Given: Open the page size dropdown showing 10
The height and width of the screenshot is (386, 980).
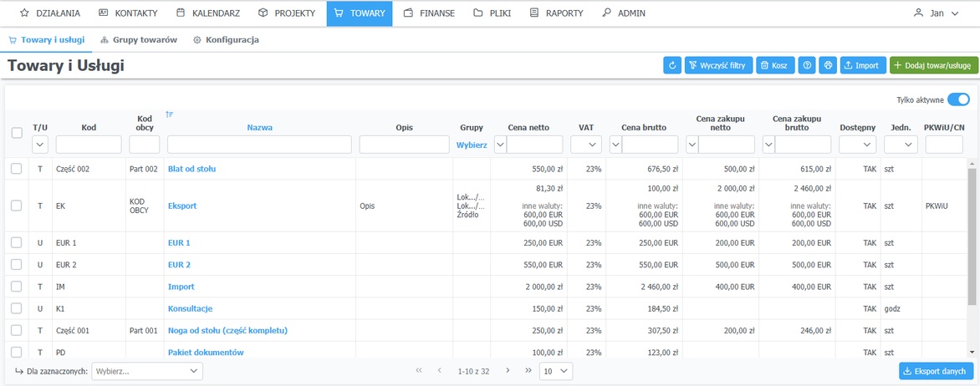Looking at the screenshot, I should point(555,371).
